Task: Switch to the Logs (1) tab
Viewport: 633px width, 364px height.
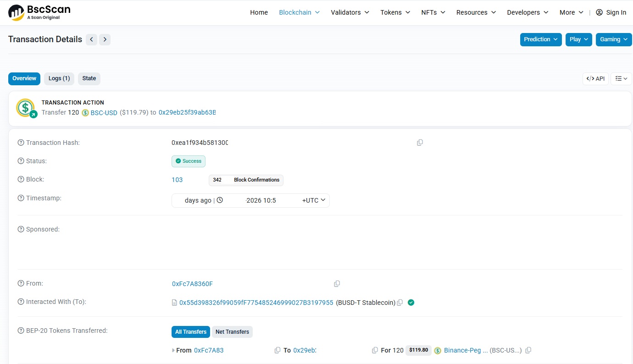Action: pos(59,78)
